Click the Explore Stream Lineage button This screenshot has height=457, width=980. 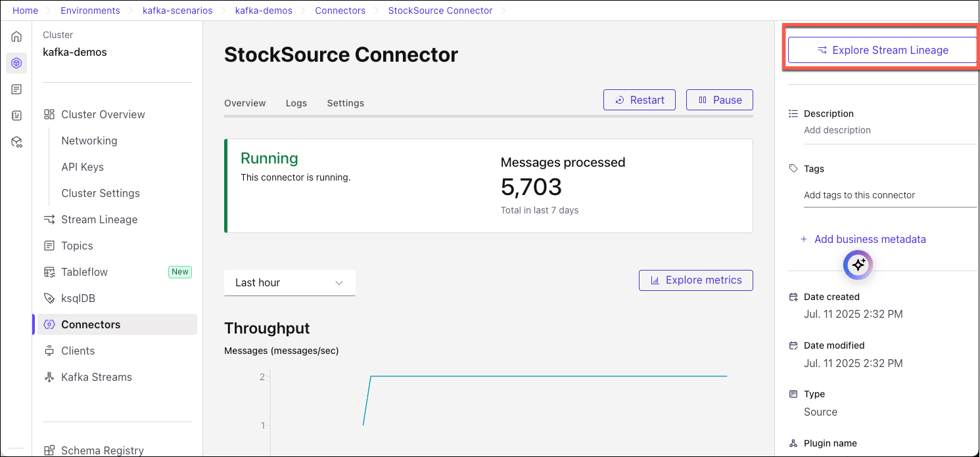tap(882, 50)
